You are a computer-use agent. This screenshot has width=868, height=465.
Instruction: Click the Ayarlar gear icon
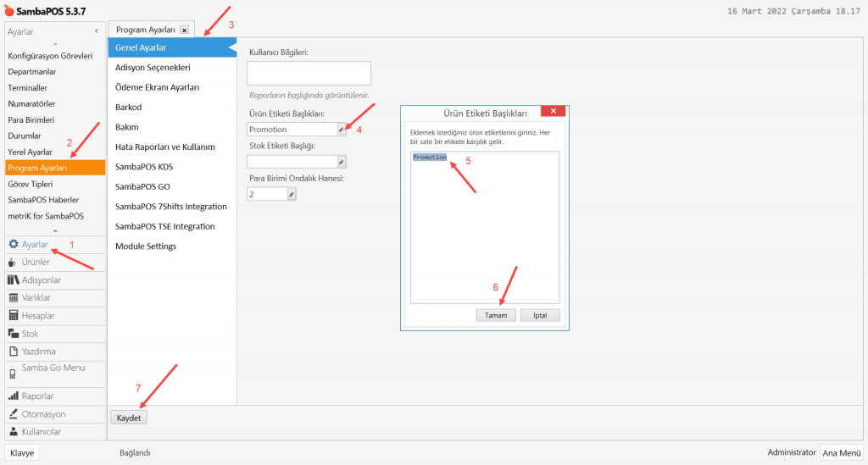(14, 244)
